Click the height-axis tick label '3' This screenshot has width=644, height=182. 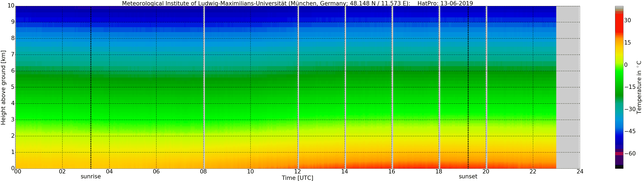coord(13,119)
